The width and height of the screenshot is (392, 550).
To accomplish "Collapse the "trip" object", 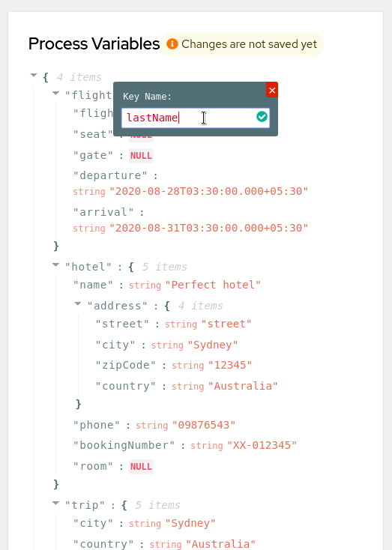I will (55, 503).
